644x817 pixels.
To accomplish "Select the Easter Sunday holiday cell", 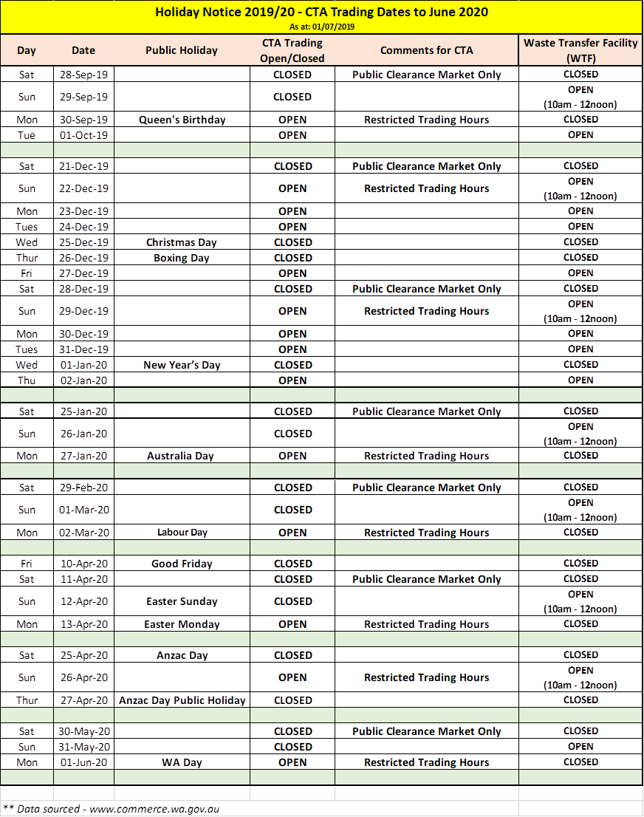I will coord(182,601).
